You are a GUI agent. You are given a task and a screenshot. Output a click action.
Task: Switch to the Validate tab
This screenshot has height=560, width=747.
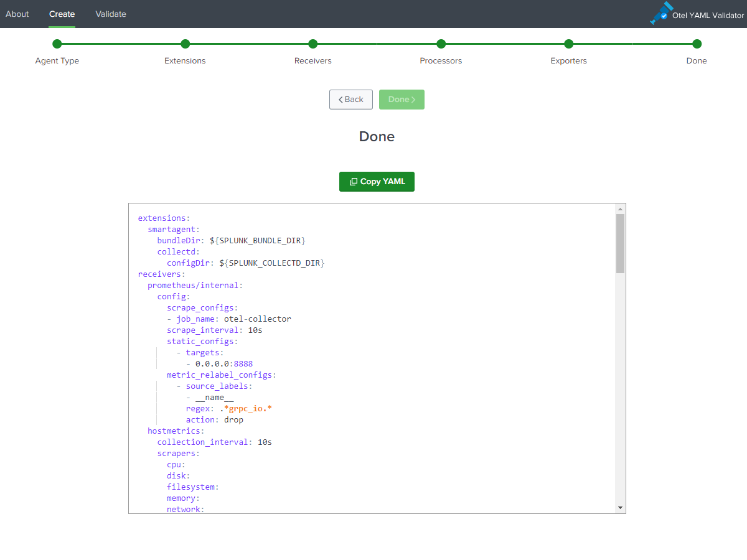point(111,14)
